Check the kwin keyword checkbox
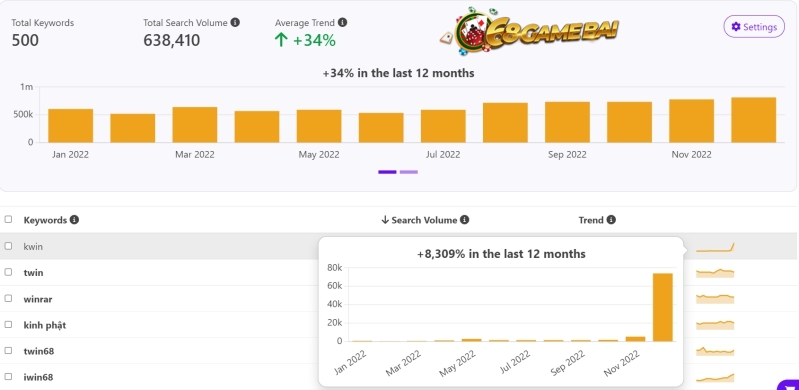799x390 pixels. click(x=8, y=246)
